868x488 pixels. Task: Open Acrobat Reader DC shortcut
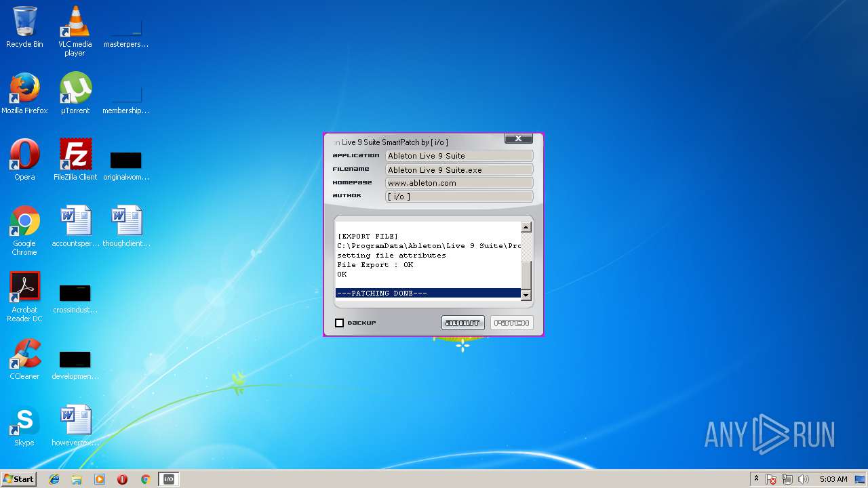click(x=24, y=297)
